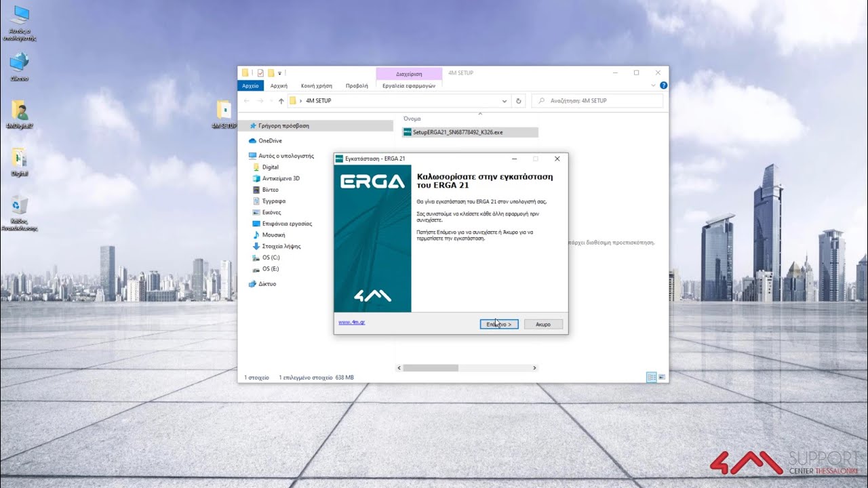Click New folder icon in quick access toolbar
The width and height of the screenshot is (868, 488).
pyautogui.click(x=271, y=73)
